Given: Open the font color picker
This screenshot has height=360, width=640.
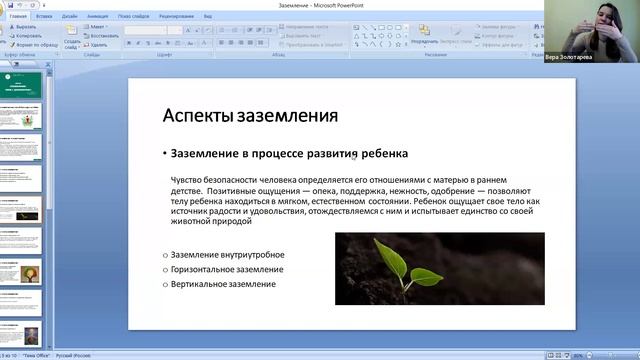Looking at the screenshot, I should [x=205, y=43].
